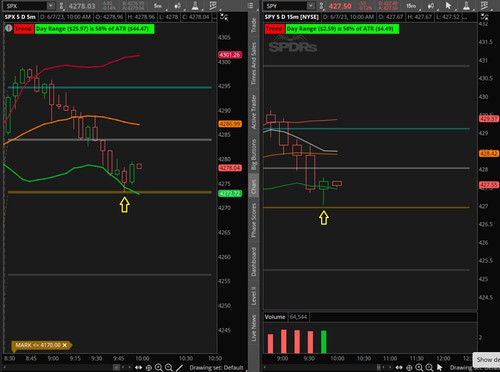The height and width of the screenshot is (372, 500).
Task: Select the Chart sidebar tab
Action: [x=254, y=187]
